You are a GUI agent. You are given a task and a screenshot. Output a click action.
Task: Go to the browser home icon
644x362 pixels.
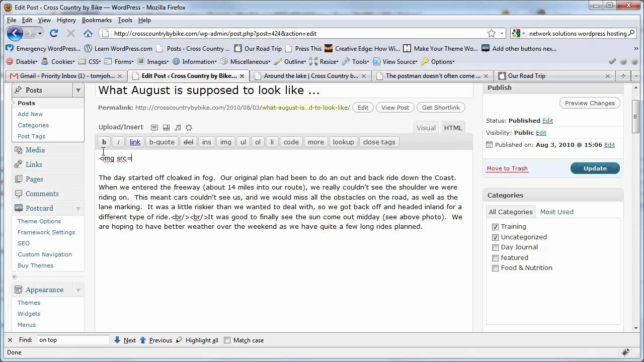point(88,34)
